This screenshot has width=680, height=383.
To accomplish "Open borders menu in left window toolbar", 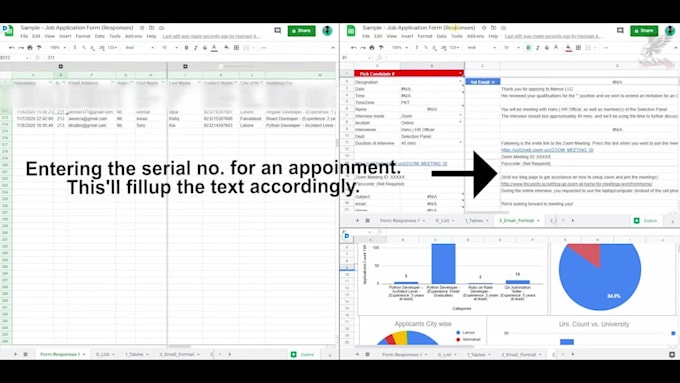I will click(236, 47).
